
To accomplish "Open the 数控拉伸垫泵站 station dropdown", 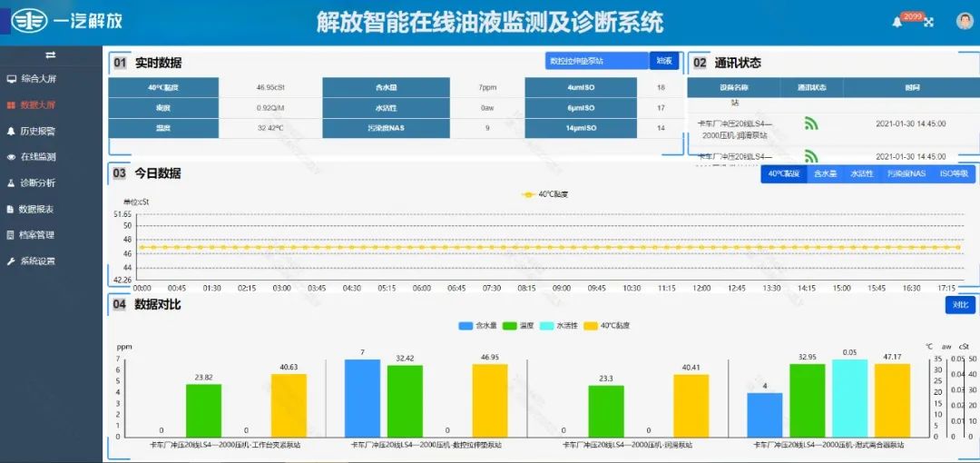I will coord(597,61).
